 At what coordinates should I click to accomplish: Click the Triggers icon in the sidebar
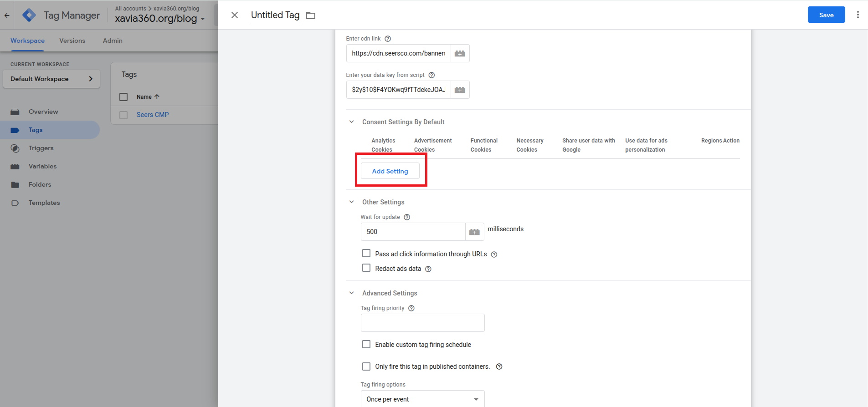(x=15, y=148)
